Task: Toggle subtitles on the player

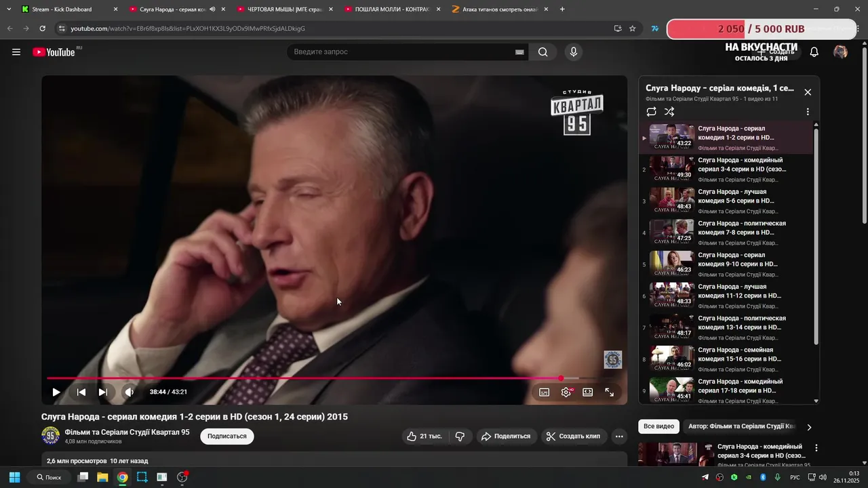Action: [x=545, y=392]
